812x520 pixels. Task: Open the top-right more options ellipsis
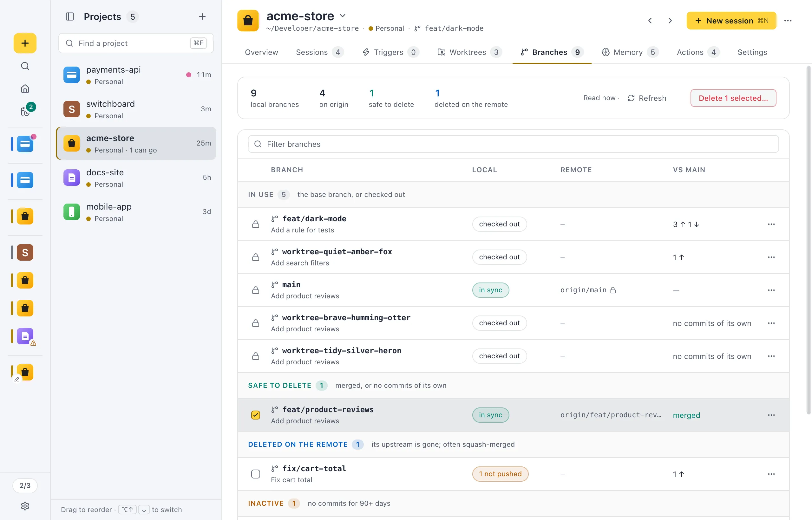click(x=788, y=21)
